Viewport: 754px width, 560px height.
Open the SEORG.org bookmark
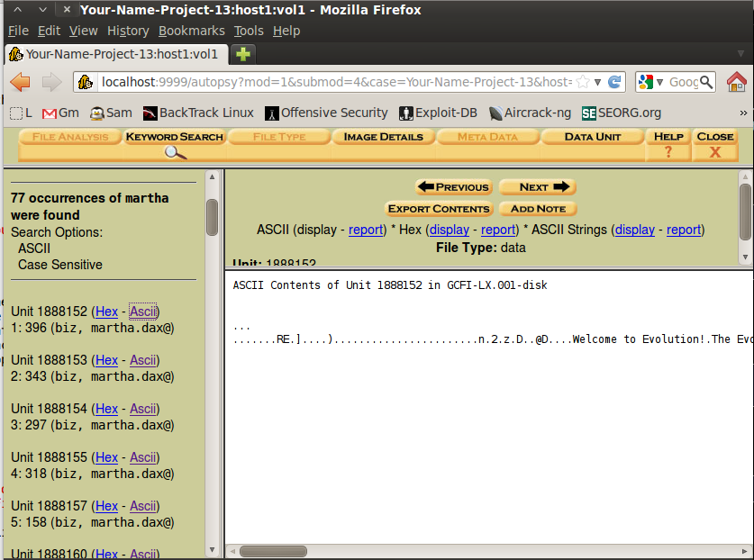(x=622, y=113)
